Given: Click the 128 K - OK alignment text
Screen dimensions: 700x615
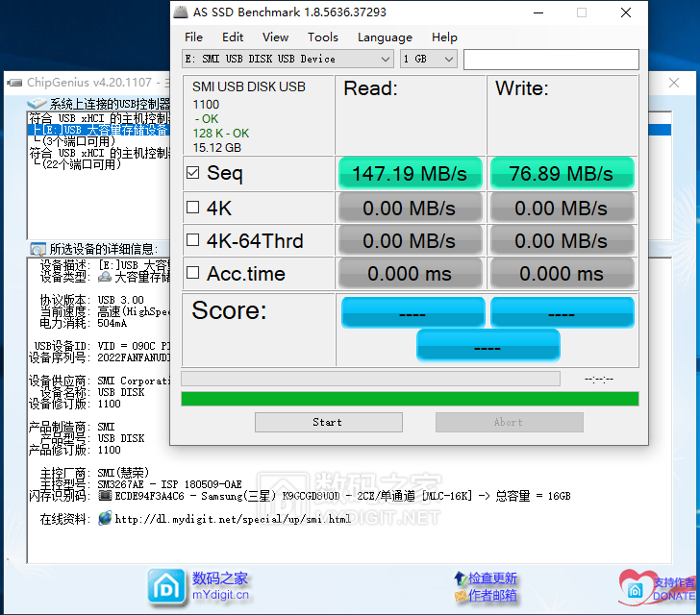Looking at the screenshot, I should tap(221, 134).
